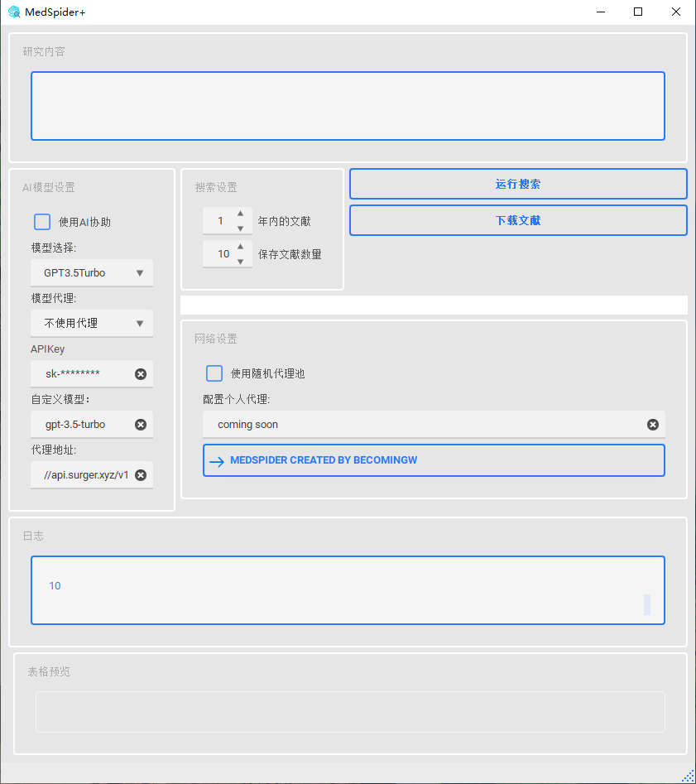Open the 不使用代理 model proxy dropdown
This screenshot has width=696, height=784.
[91, 323]
